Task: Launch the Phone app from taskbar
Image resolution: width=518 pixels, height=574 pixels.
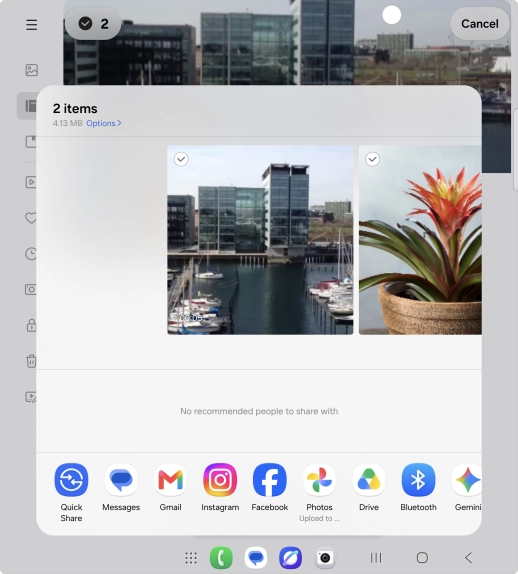Action: click(221, 558)
